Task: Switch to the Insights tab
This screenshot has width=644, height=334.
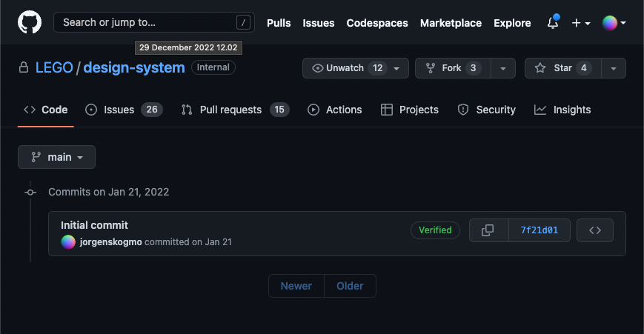Action: [x=562, y=110]
